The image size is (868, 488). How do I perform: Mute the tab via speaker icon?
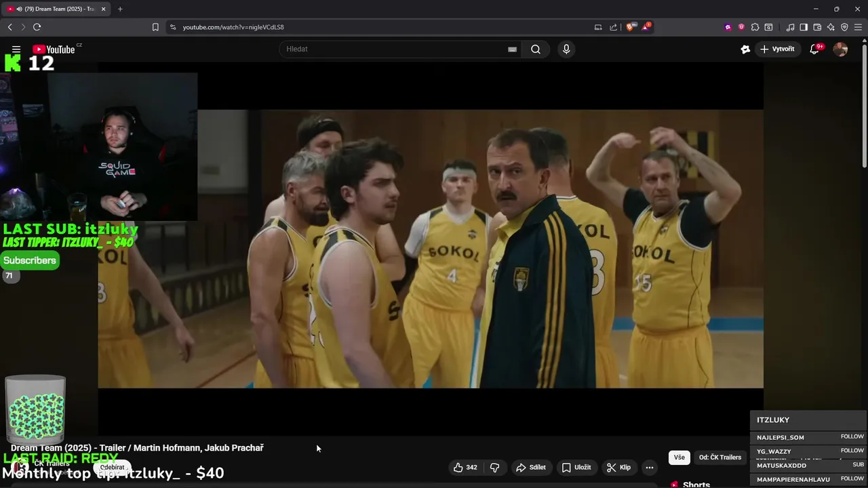pyautogui.click(x=18, y=9)
